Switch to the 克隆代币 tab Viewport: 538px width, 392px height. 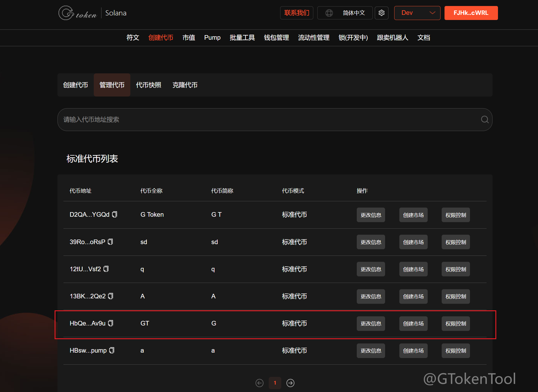pyautogui.click(x=185, y=85)
